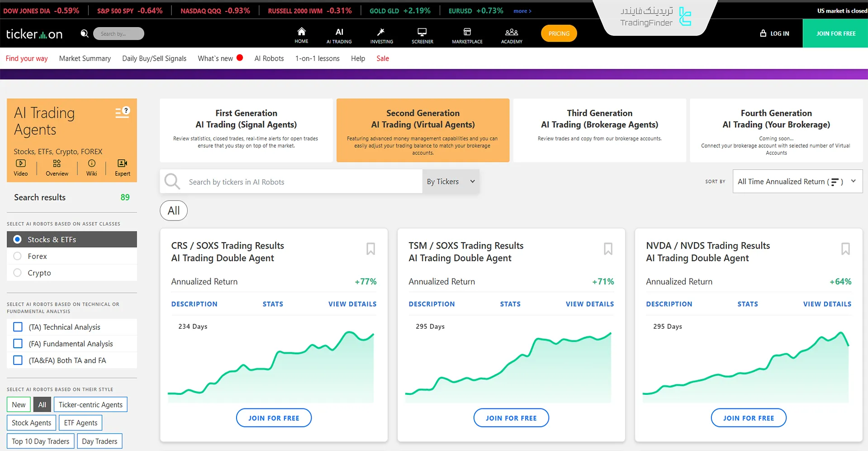Open the Market Summary menu item
This screenshot has height=451, width=868.
click(85, 58)
